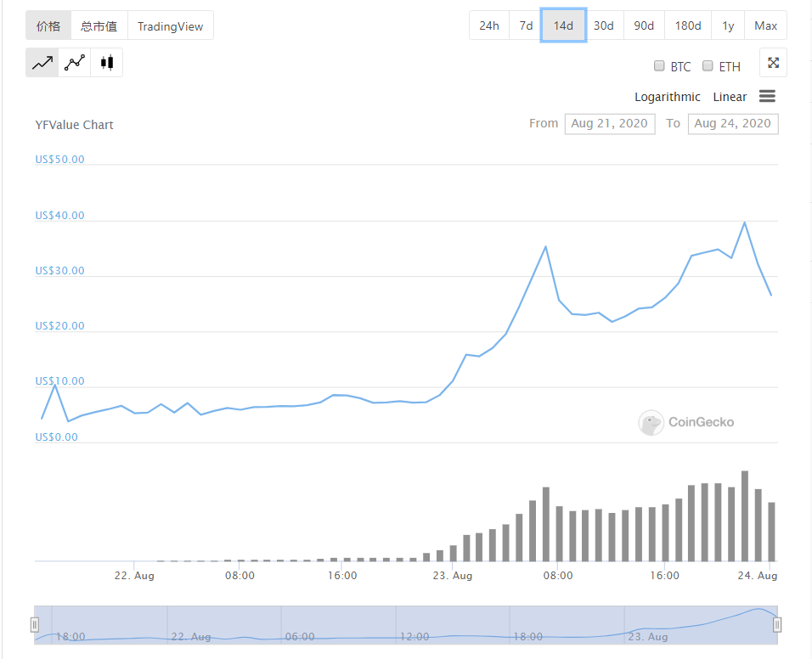Image resolution: width=812 pixels, height=659 pixels.
Task: Click the To date field
Action: 732,124
